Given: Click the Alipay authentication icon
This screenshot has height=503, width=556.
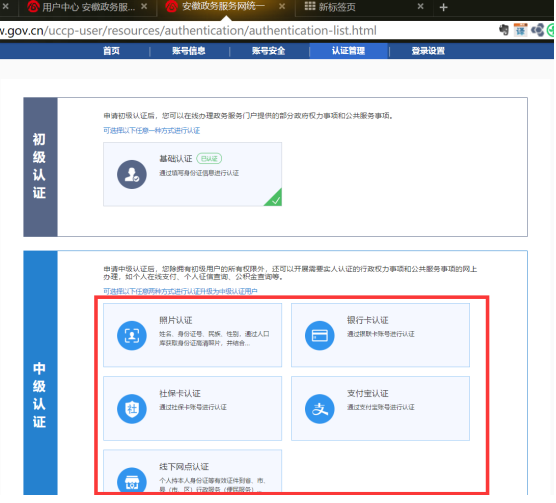Looking at the screenshot, I should 320,409.
